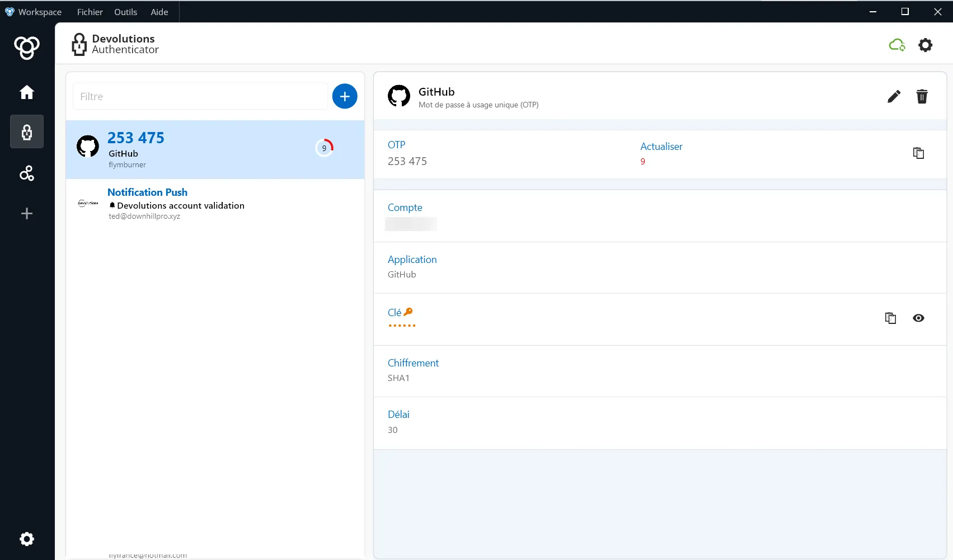Screen dimensions: 953x560
Task: Click the Chiffrement field label
Action: (x=414, y=363)
